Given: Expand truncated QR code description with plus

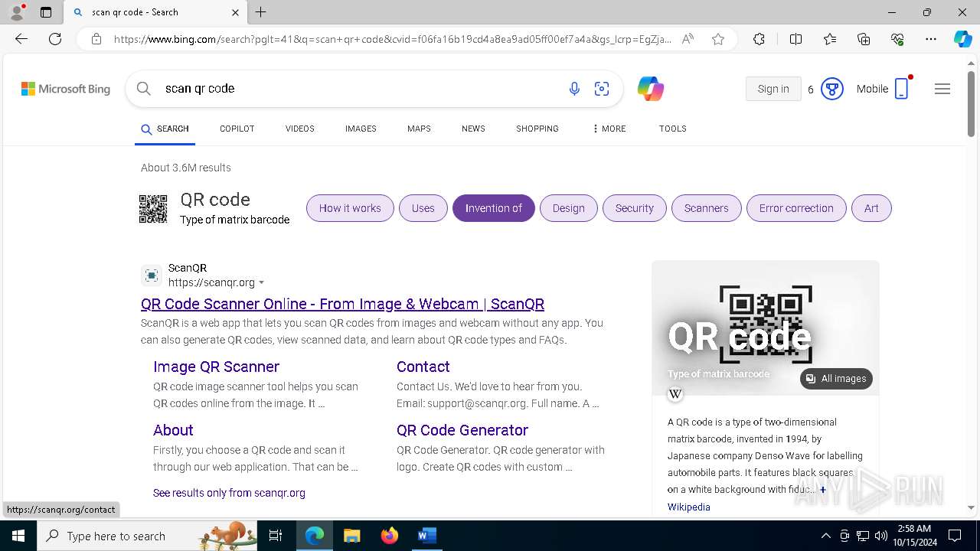Looking at the screenshot, I should coord(823,490).
